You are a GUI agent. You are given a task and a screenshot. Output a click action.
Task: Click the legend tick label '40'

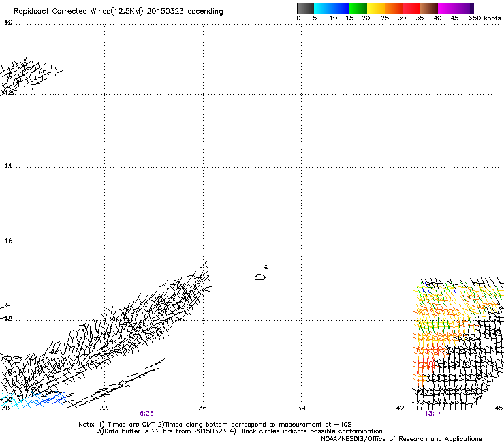(x=437, y=18)
